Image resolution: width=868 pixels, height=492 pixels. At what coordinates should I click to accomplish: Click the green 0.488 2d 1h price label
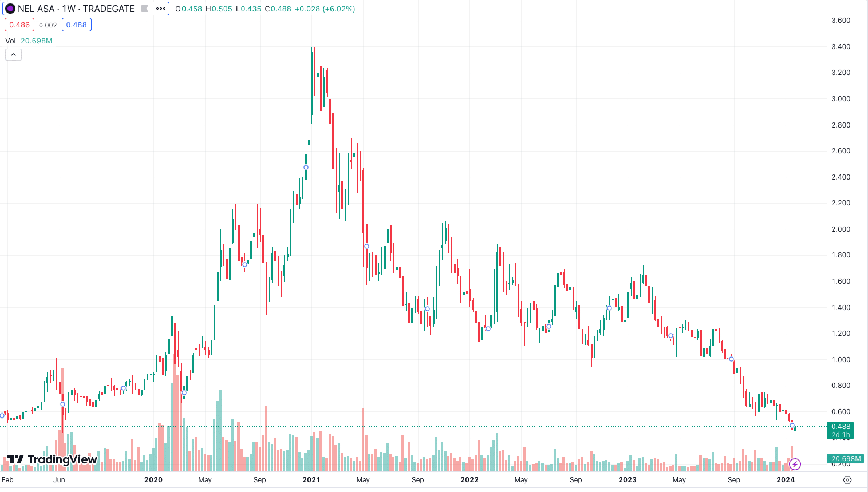pos(841,430)
